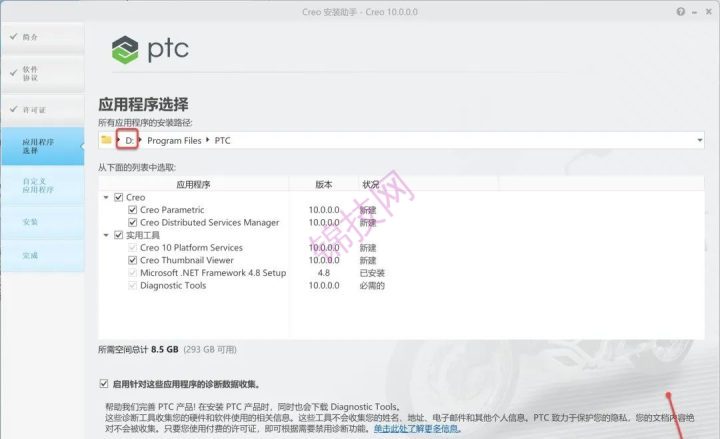Click the 版本 column header
Image resolution: width=720 pixels, height=439 pixels.
click(x=324, y=185)
